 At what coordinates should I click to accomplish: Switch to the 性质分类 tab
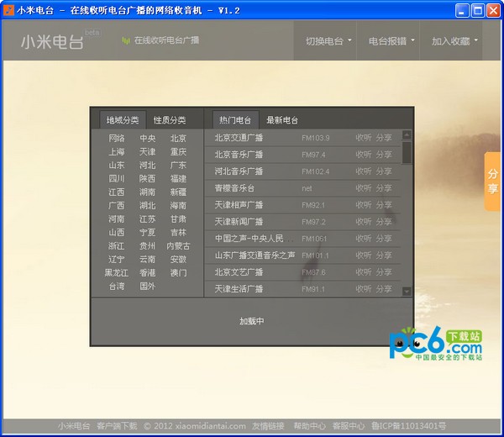[x=170, y=120]
